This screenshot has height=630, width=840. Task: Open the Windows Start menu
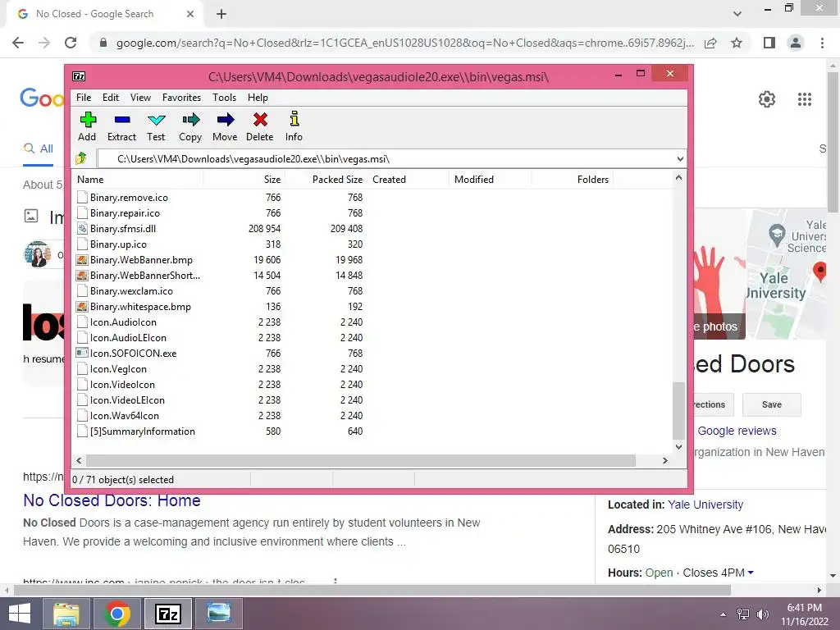click(x=20, y=614)
